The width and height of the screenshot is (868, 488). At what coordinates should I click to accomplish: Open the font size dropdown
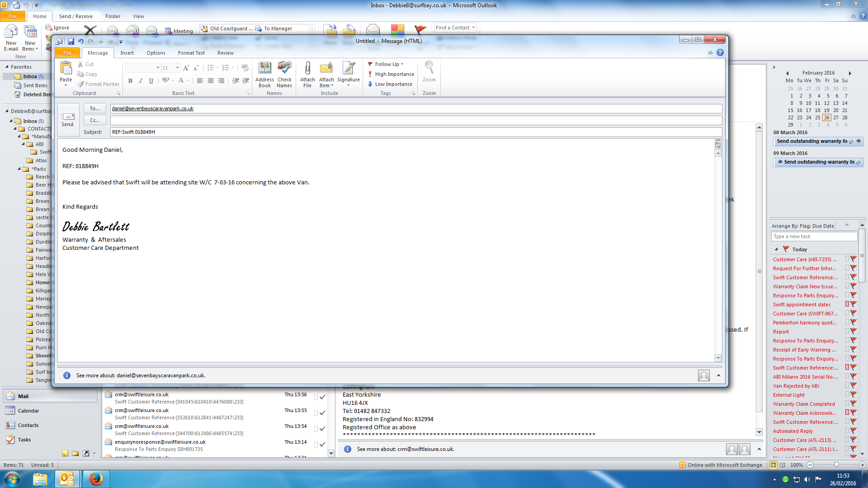coord(177,68)
